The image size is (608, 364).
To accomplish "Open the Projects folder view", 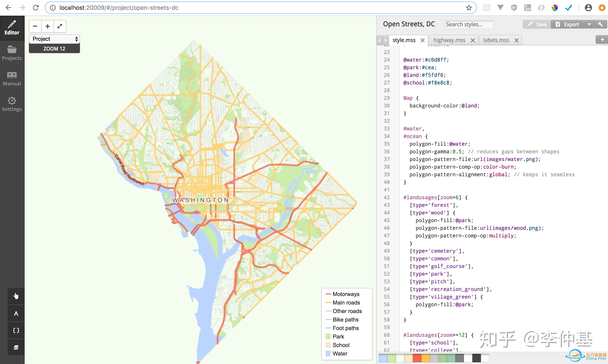I will click(12, 53).
